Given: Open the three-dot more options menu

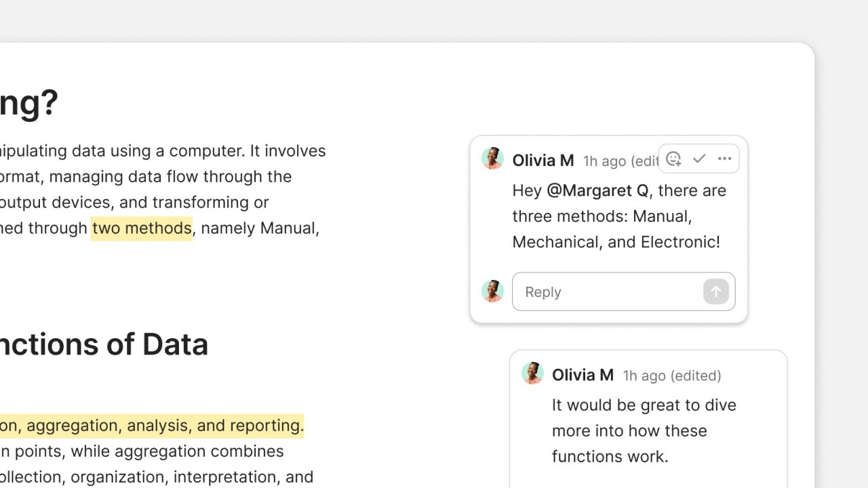Looking at the screenshot, I should 724,159.
